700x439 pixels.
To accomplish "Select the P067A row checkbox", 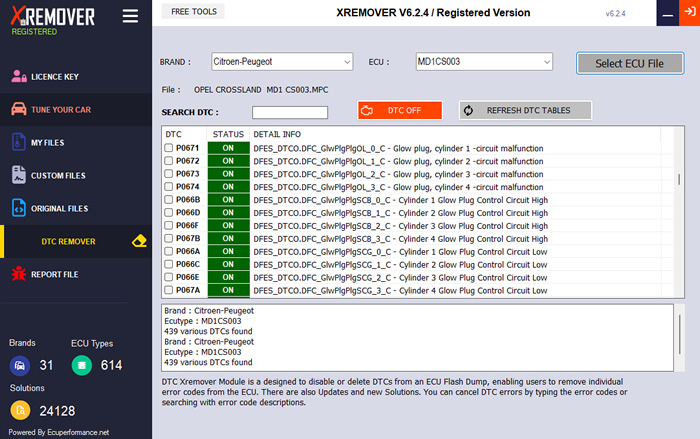I will 168,290.
